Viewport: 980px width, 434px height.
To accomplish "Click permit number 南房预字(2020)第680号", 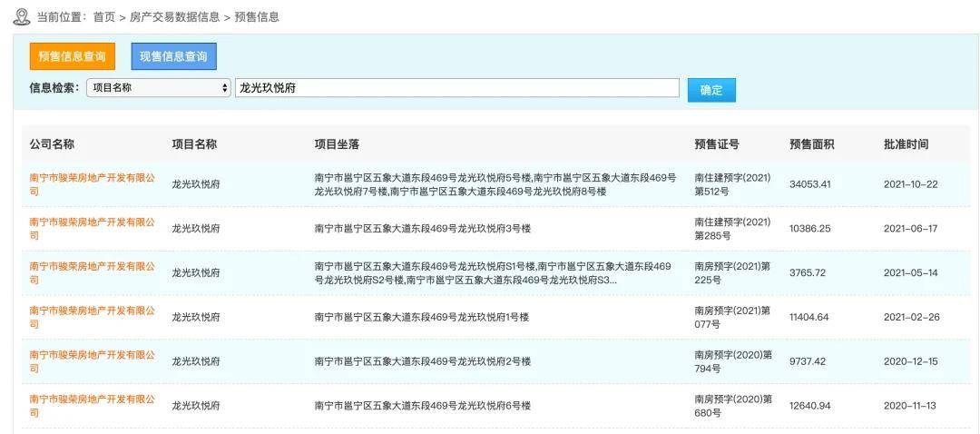I will pyautogui.click(x=733, y=406).
